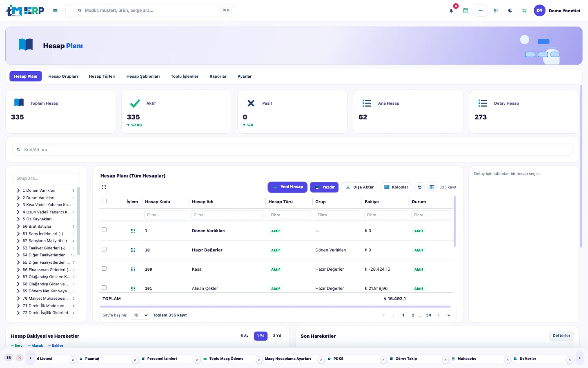Open the Raporlar tab
This screenshot has height=368, width=588.
(x=218, y=76)
